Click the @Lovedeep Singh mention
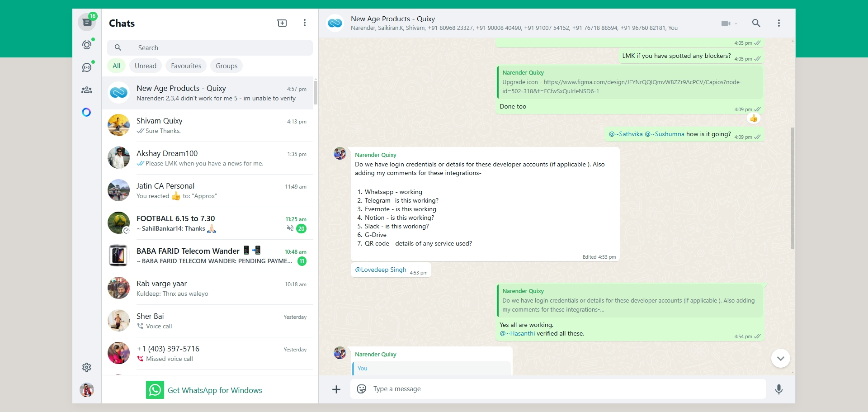This screenshot has width=868, height=412. point(381,270)
